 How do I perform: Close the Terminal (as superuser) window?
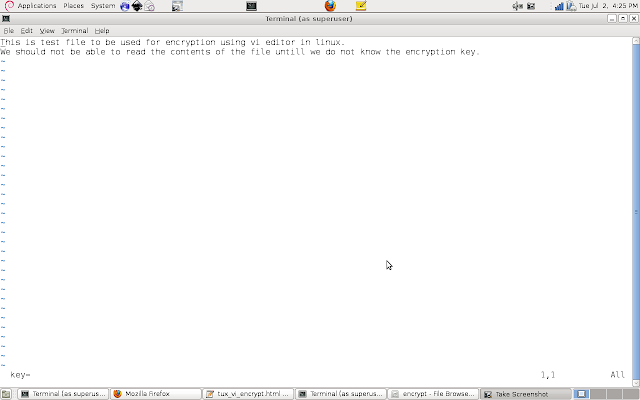tap(633, 18)
